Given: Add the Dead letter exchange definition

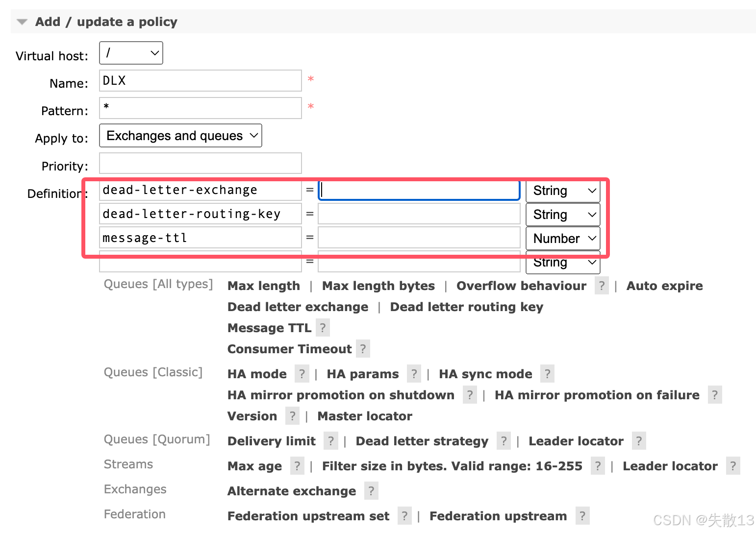Looking at the screenshot, I should (298, 307).
